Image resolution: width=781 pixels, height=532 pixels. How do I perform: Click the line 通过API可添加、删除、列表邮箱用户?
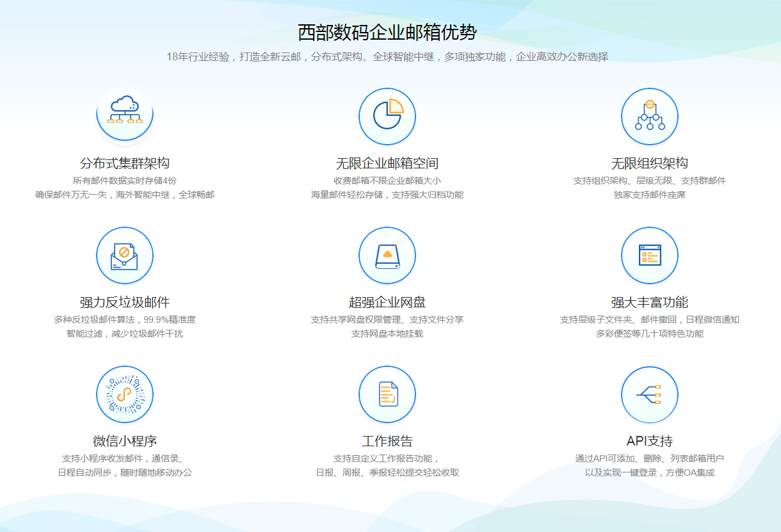[650, 458]
